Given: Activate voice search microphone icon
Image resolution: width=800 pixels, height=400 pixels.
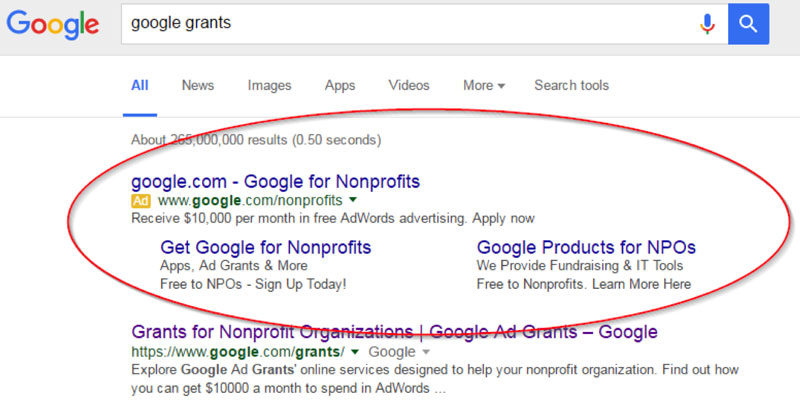Looking at the screenshot, I should pos(707,23).
